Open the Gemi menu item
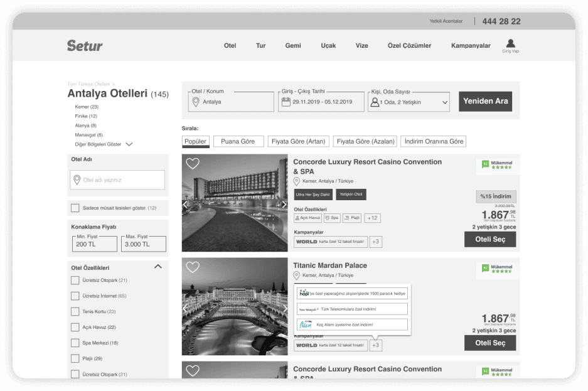Viewport: 588px width, 391px height. tap(293, 46)
